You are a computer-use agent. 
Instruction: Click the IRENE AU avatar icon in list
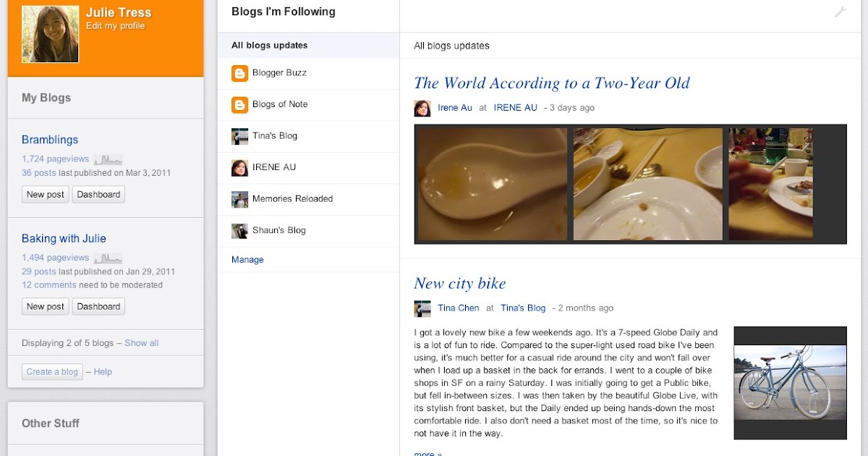click(x=239, y=167)
